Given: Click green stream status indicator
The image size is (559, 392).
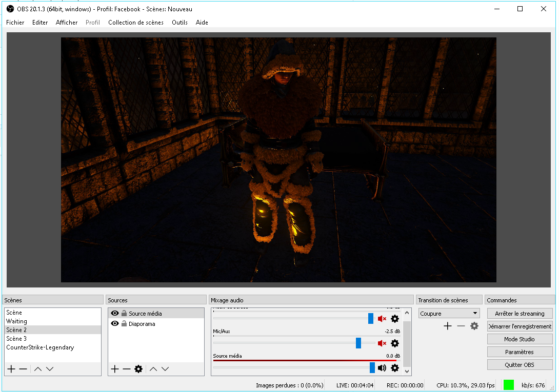Looking at the screenshot, I should [509, 385].
